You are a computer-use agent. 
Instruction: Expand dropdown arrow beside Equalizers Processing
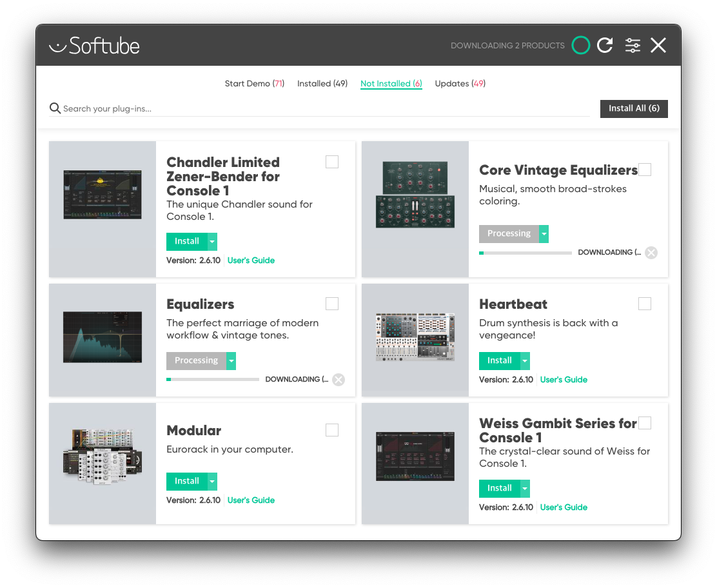[231, 361]
